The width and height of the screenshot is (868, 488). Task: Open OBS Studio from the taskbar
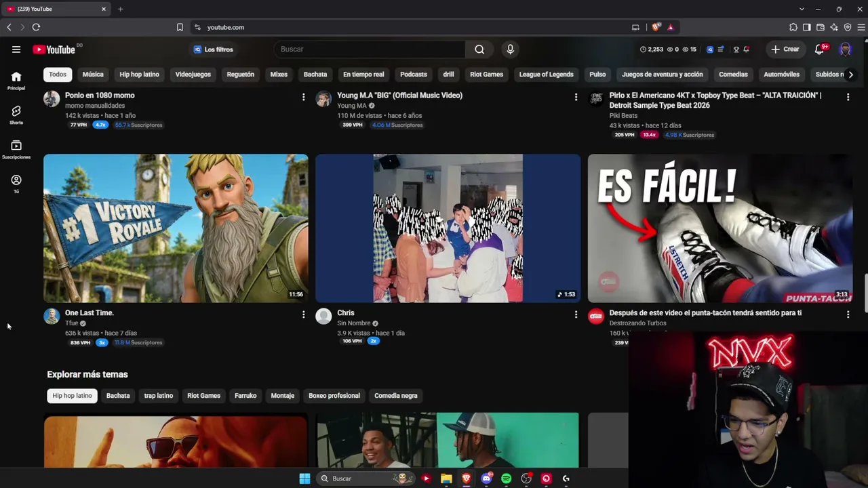[526, 479]
